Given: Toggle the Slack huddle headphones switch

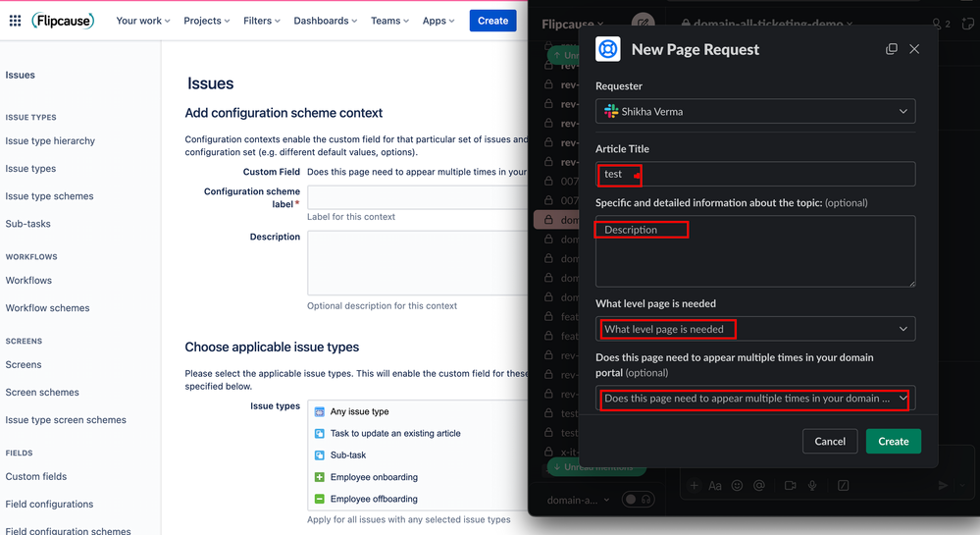Looking at the screenshot, I should coord(638,500).
